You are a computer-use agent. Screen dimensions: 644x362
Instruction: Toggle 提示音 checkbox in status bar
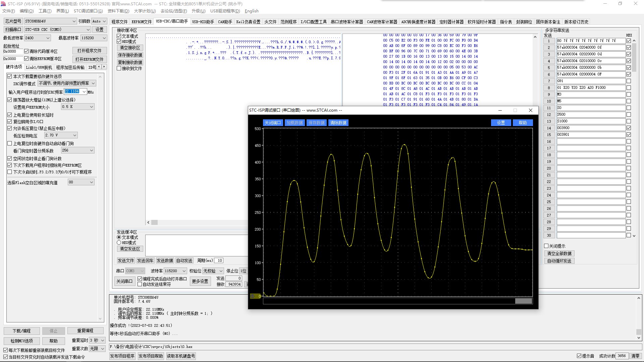pyautogui.click(x=579, y=356)
